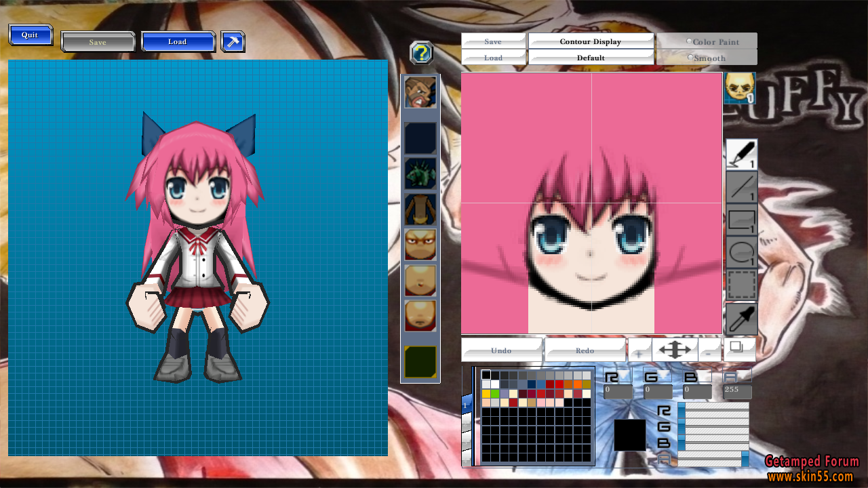Click the Undo button
The image size is (868, 488).
click(502, 350)
